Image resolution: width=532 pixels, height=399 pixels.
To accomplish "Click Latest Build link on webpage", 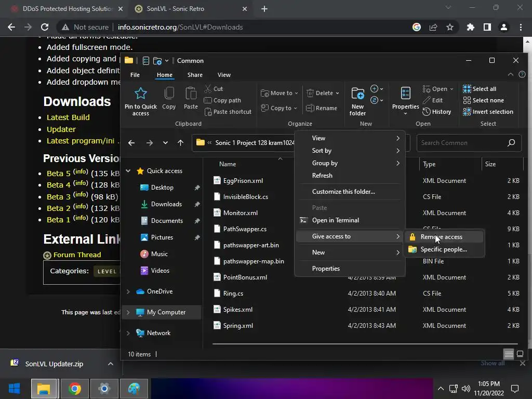I will click(68, 117).
